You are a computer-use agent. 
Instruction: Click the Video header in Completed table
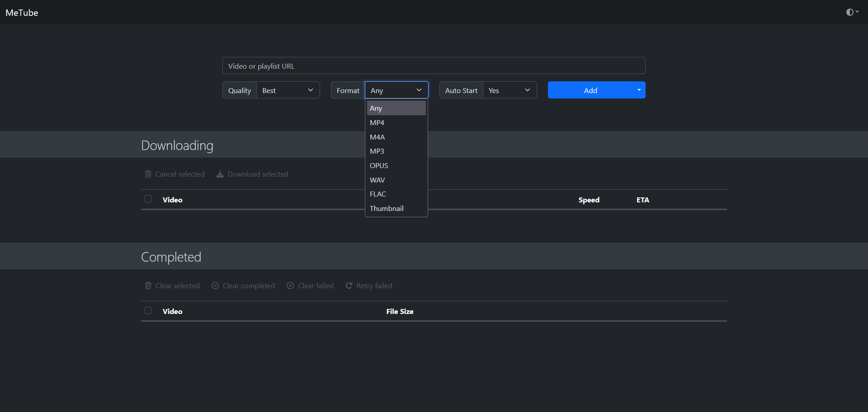172,311
